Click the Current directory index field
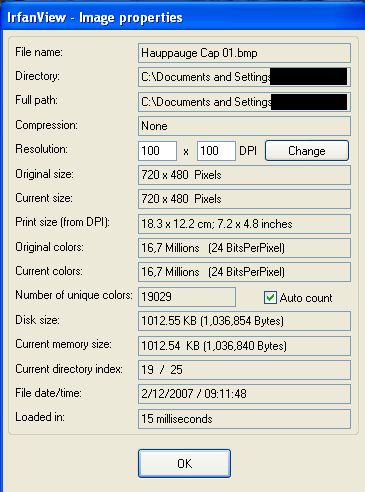This screenshot has height=492, width=365. pos(244,370)
